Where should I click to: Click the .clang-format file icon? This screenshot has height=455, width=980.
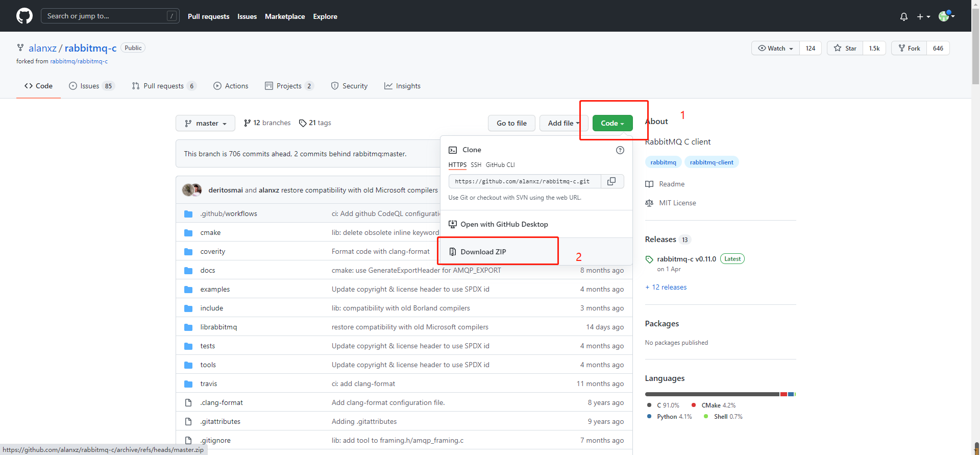(x=188, y=403)
